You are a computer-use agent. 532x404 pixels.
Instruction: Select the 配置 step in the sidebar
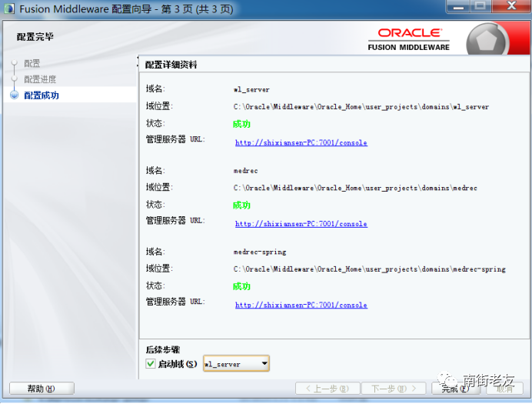(x=32, y=63)
